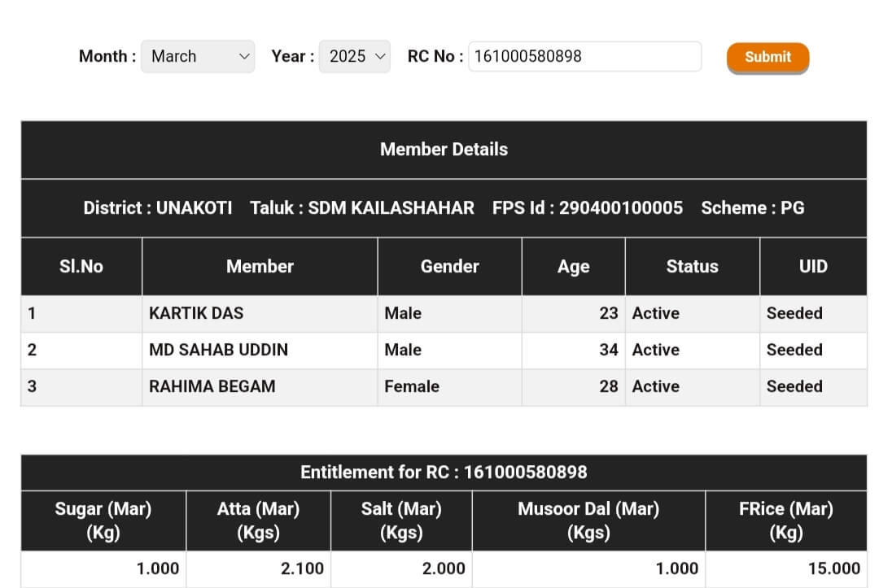Viewport: 879px width, 588px height.
Task: Click the FPS Id 290400100005 text
Action: [587, 208]
